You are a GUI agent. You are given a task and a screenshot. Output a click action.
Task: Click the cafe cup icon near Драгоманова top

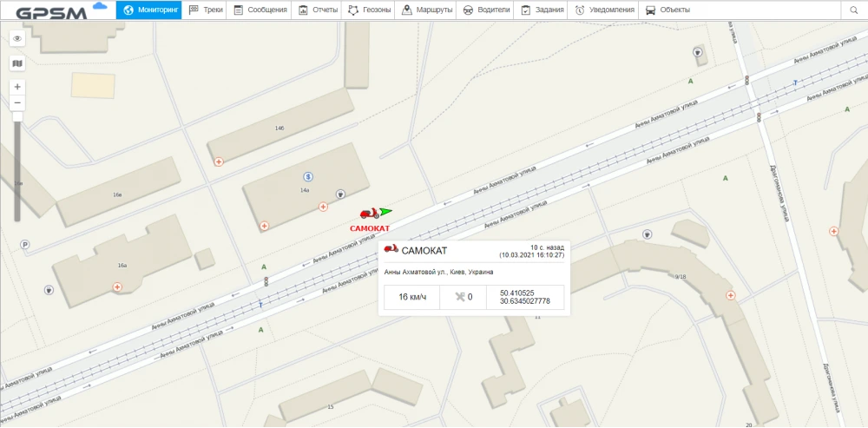pos(698,52)
